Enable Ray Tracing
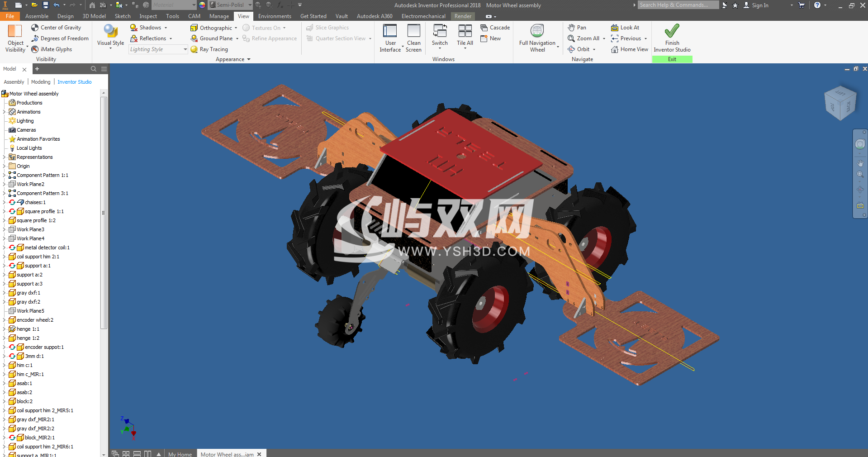 [x=209, y=49]
